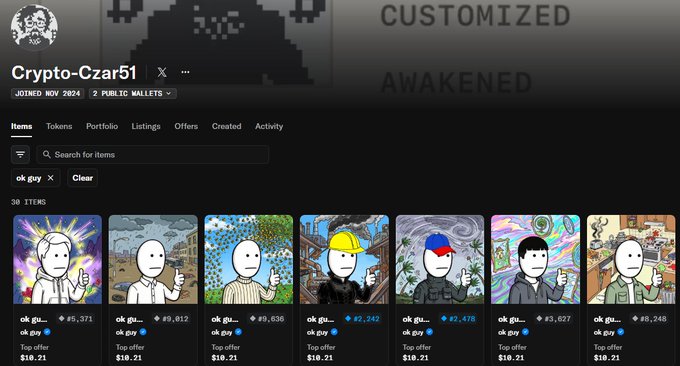The width and height of the screenshot is (680, 366).
Task: Open the ok guy #8,248 kitchen thumbnail
Action: click(x=631, y=259)
